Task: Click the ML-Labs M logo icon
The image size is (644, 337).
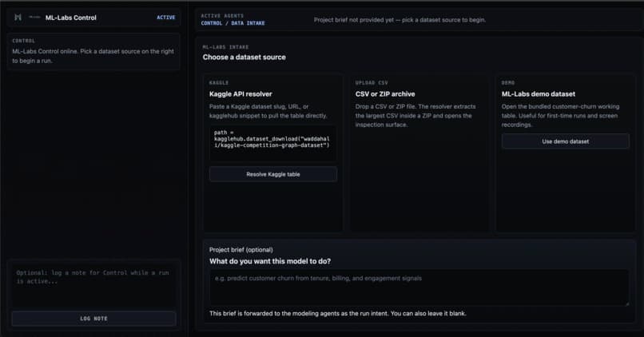Action: tap(18, 18)
